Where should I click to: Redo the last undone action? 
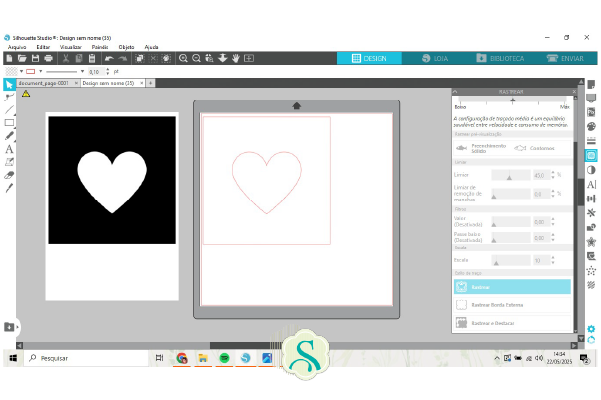(x=123, y=58)
